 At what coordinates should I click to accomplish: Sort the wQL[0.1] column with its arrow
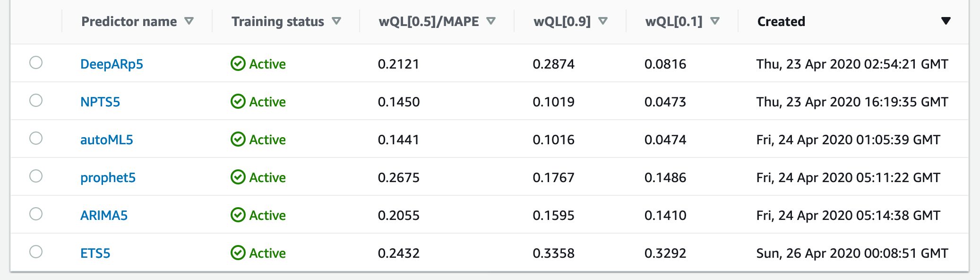(x=715, y=21)
